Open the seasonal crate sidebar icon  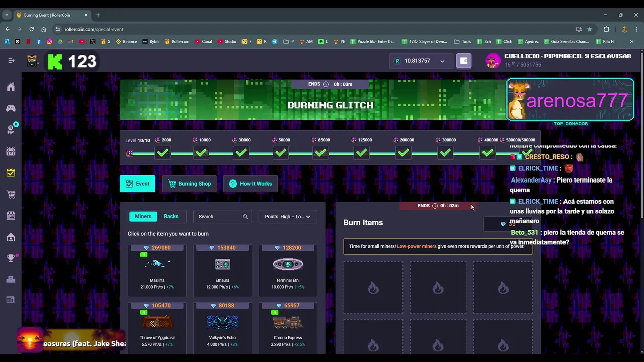[x=11, y=151]
